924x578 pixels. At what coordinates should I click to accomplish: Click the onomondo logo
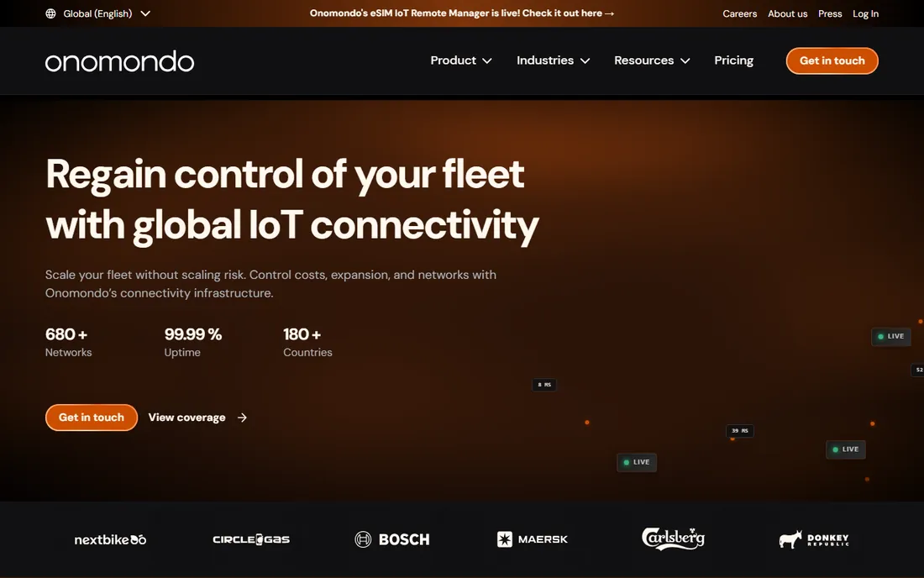pyautogui.click(x=119, y=61)
